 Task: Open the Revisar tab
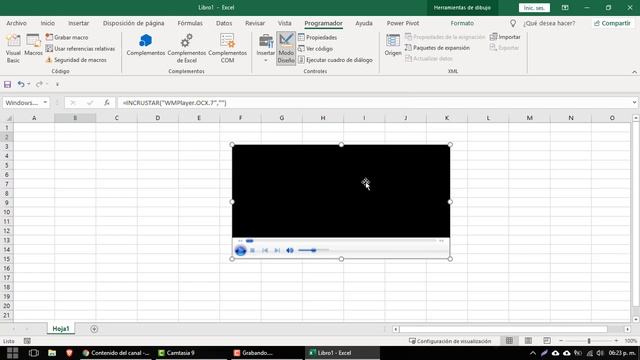255,23
